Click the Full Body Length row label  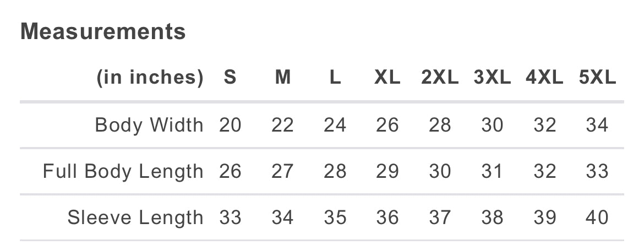(x=123, y=171)
